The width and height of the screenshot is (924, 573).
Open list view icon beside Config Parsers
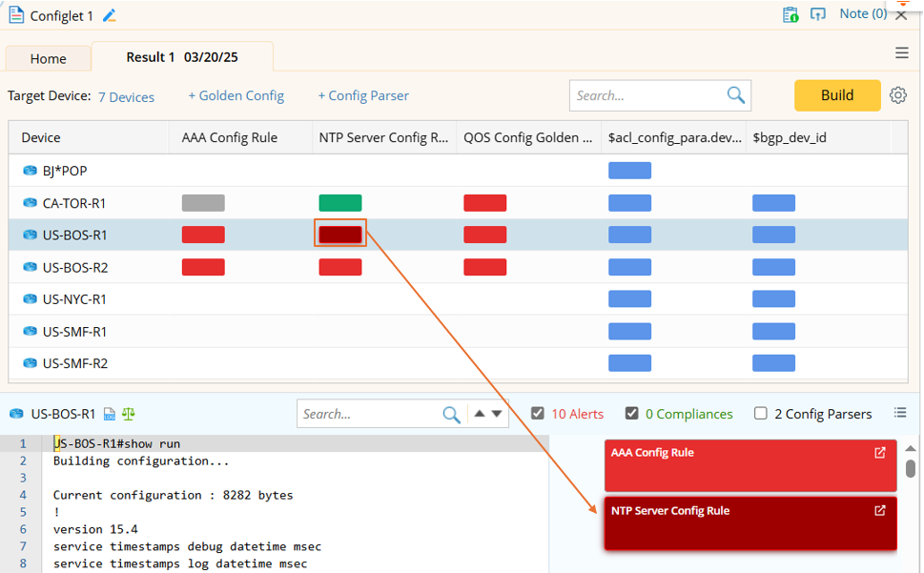pyautogui.click(x=900, y=413)
